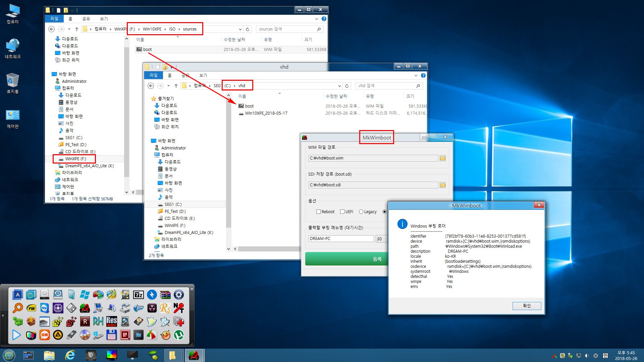Browse for the WIM file path in MkWimboot
The image size is (644, 362).
tap(443, 158)
